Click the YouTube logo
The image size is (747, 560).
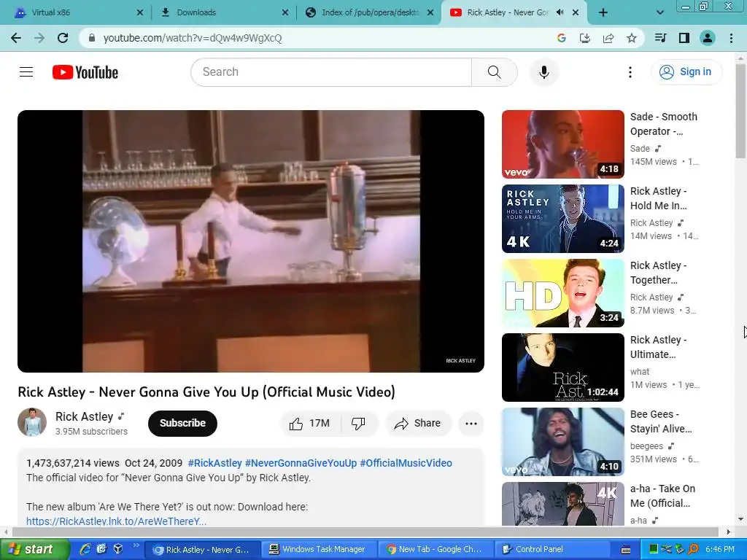click(x=85, y=72)
